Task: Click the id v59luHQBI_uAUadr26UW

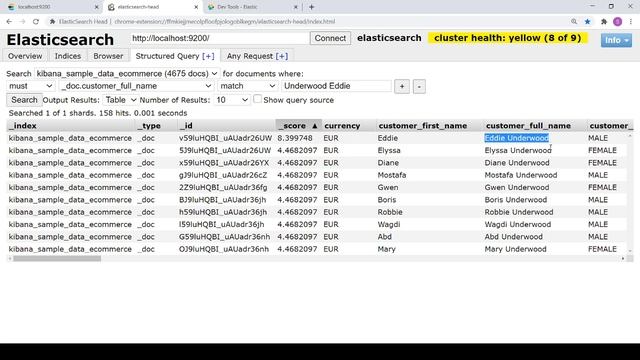Action: (x=225, y=138)
